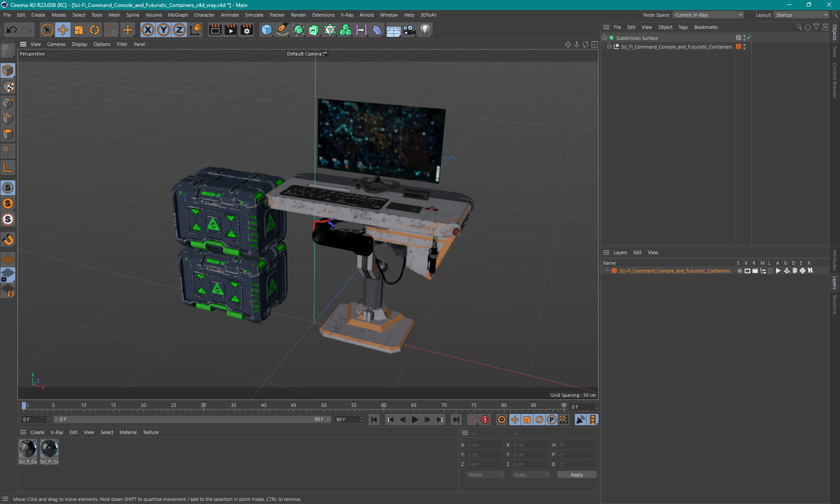840x504 pixels.
Task: Select first Sci_fi_Co material thumbnail
Action: pos(28,449)
